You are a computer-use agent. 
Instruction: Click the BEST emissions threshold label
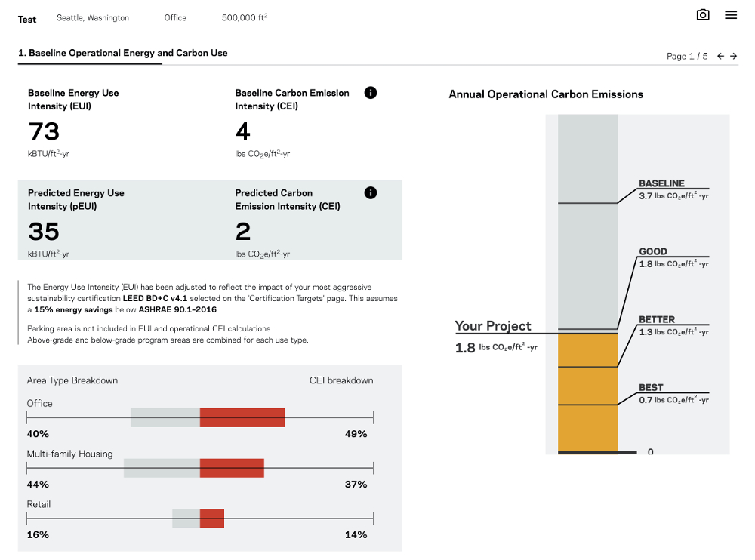(651, 387)
